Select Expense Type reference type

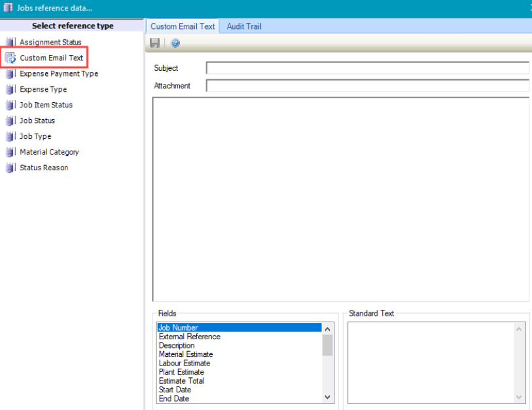tap(43, 90)
